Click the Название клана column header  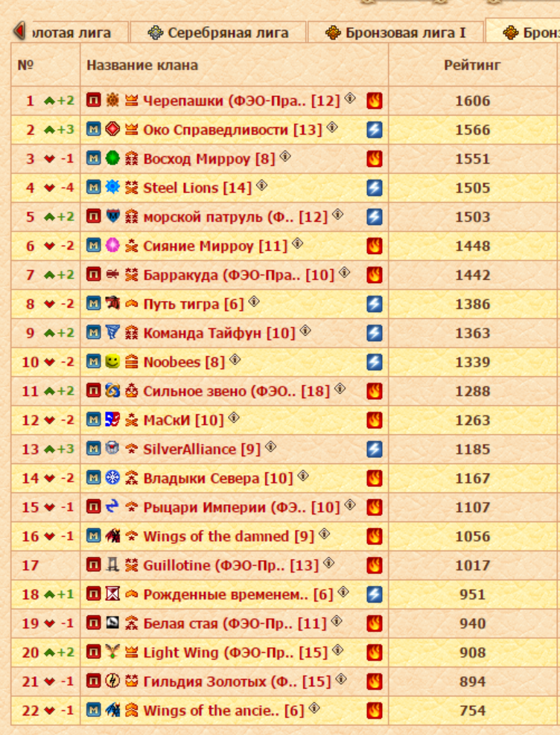click(142, 65)
